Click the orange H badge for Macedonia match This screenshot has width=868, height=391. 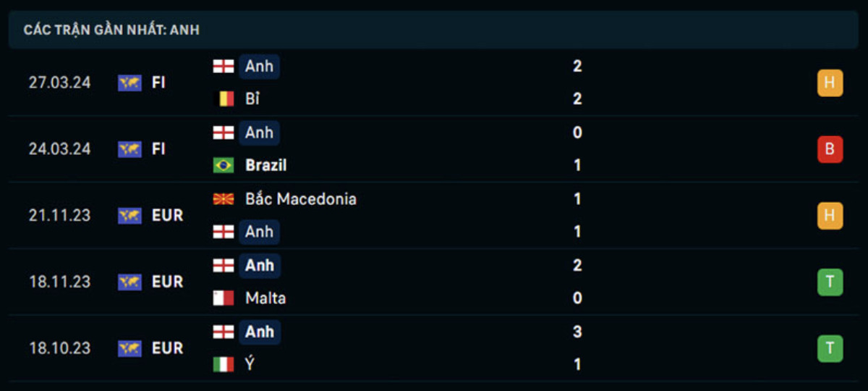[830, 216]
